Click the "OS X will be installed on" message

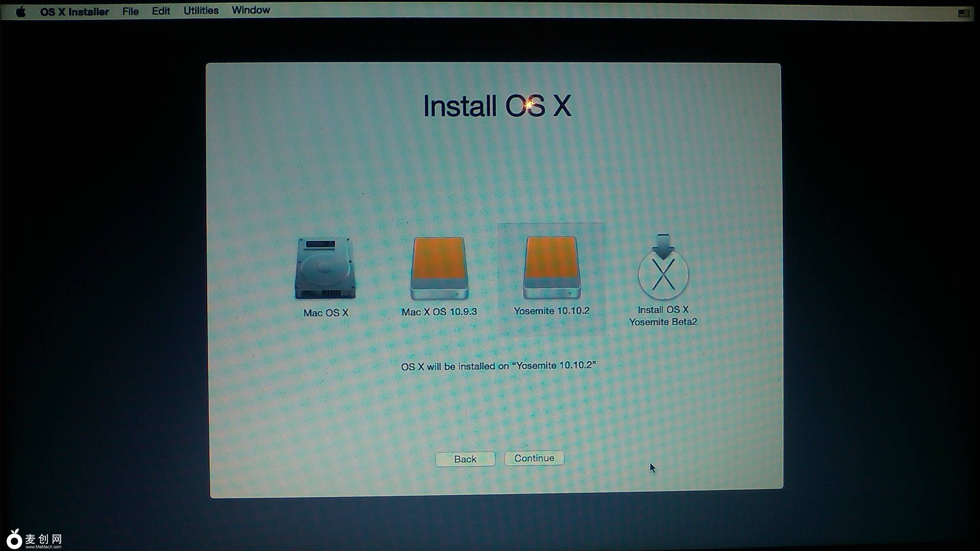point(498,366)
